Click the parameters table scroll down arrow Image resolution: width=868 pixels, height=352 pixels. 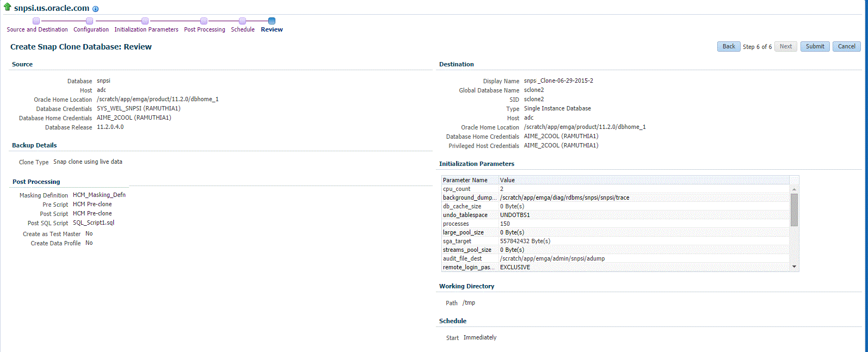[794, 267]
